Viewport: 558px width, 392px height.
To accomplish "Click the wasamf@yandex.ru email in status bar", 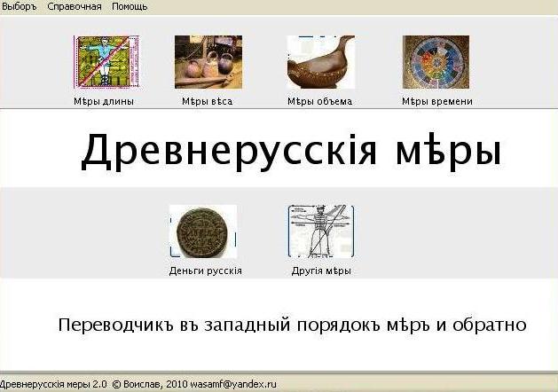I will pos(233,385).
